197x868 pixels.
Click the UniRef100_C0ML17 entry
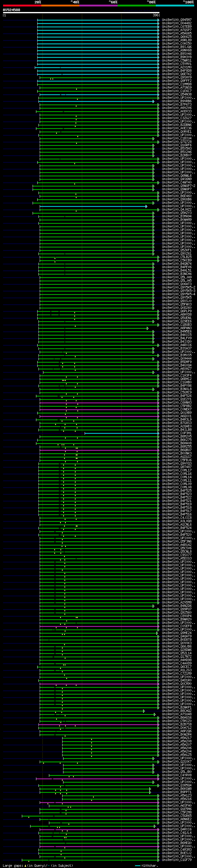pyautogui.click(x=177, y=470)
